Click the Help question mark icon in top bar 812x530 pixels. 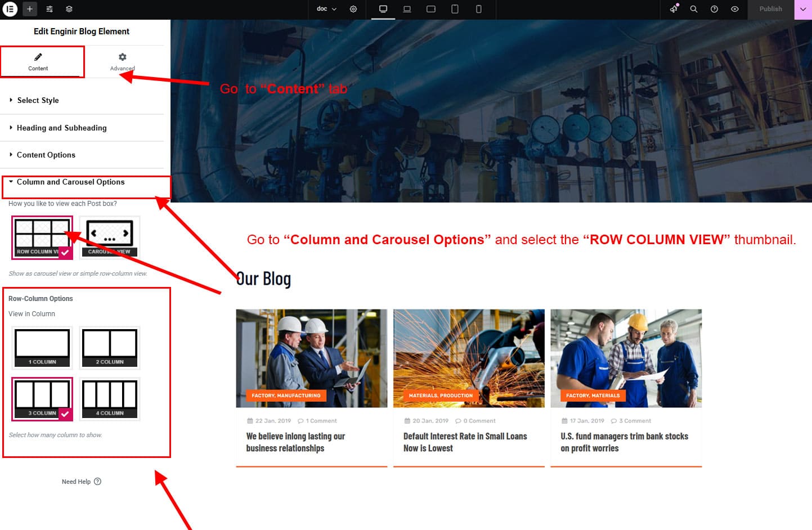[714, 9]
